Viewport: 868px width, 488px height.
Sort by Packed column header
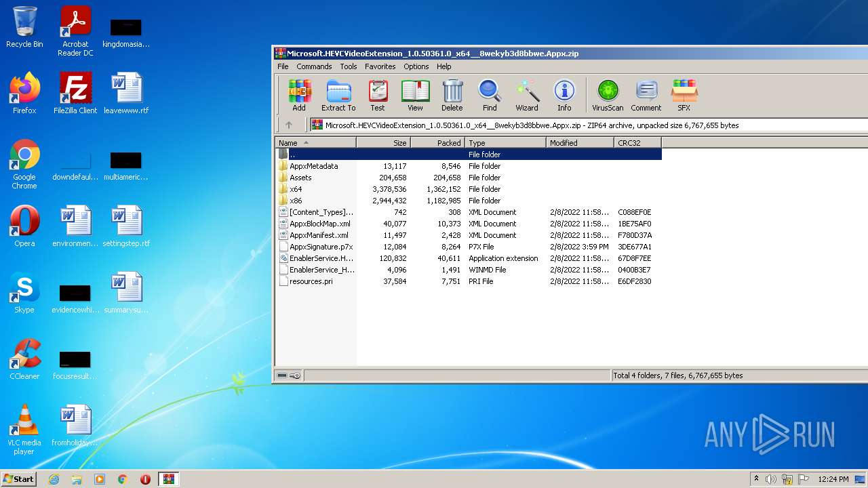(437, 142)
